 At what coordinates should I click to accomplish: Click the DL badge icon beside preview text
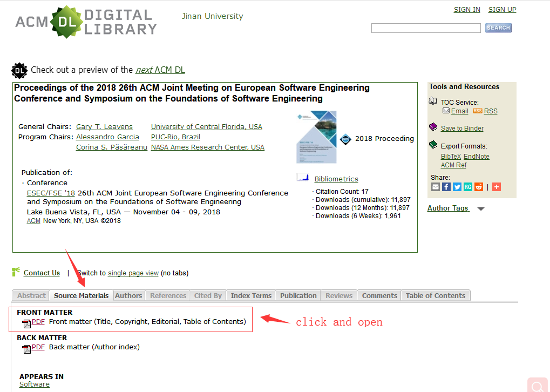click(19, 71)
